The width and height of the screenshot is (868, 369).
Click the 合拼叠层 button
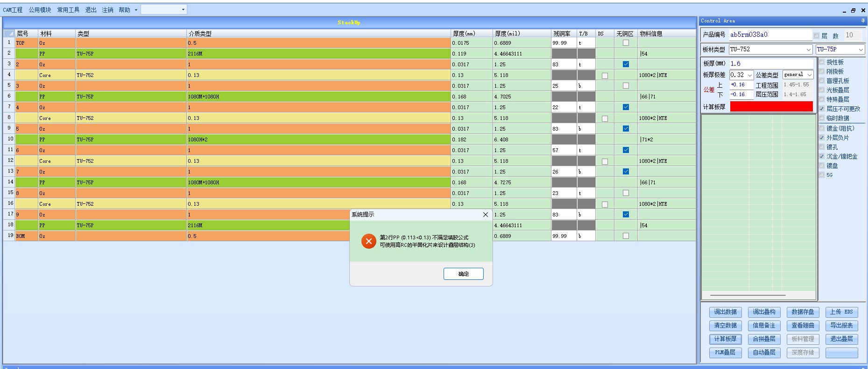coord(764,339)
